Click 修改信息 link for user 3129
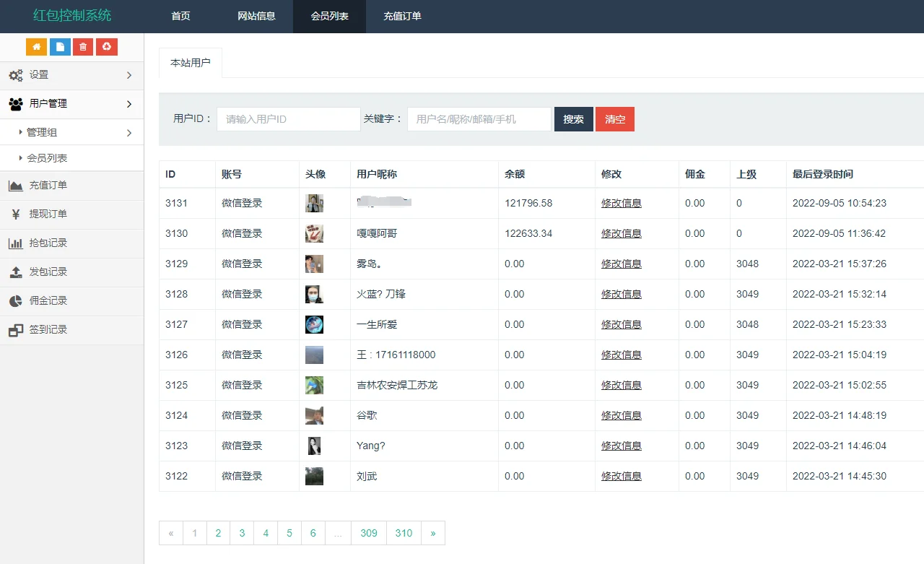 point(621,264)
